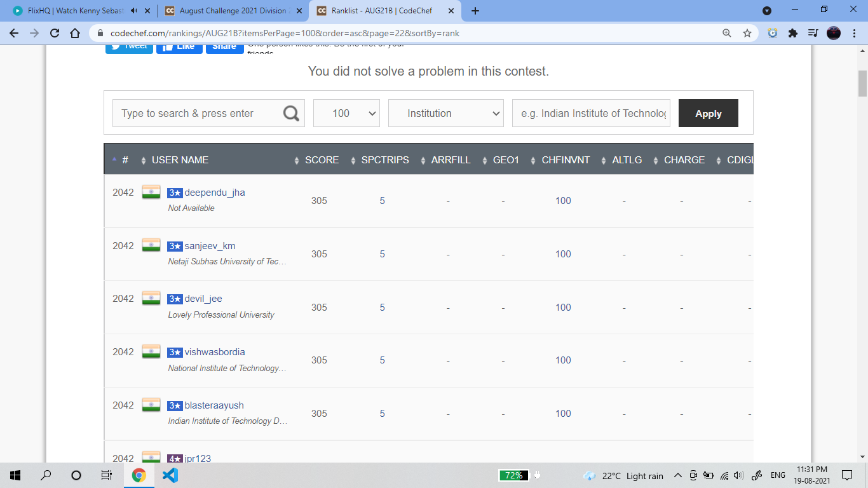868x488 pixels.
Task: Sort ranklist by CHFINVNT column
Action: point(565,160)
